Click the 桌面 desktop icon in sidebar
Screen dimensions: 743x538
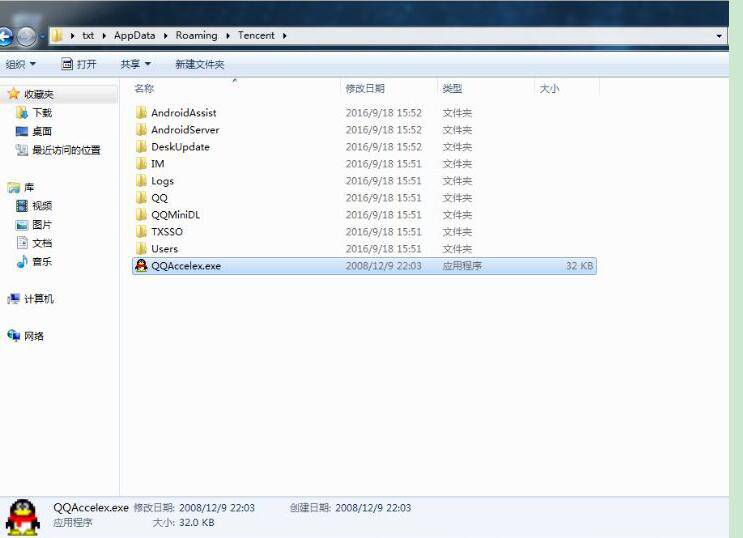coord(22,131)
